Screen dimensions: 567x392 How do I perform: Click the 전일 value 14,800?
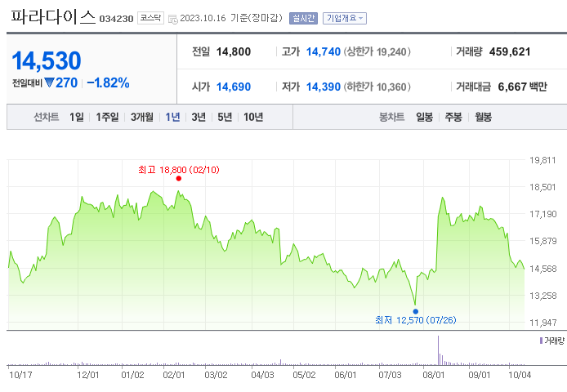click(233, 51)
